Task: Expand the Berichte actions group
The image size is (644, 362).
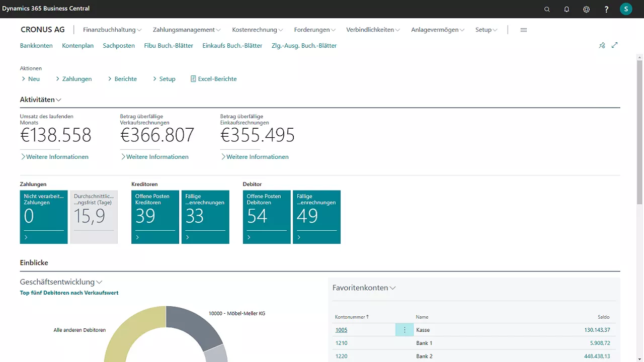Action: point(122,79)
